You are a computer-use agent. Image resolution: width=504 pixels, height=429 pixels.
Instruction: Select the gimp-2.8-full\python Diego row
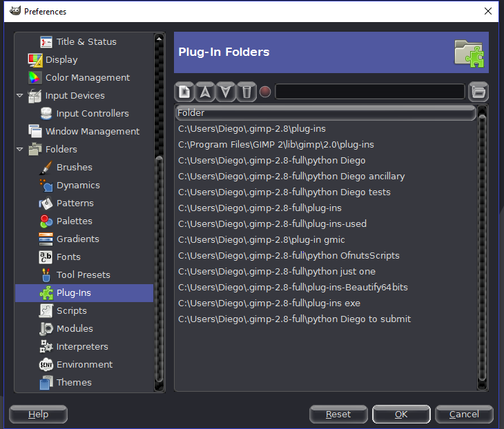326,161
